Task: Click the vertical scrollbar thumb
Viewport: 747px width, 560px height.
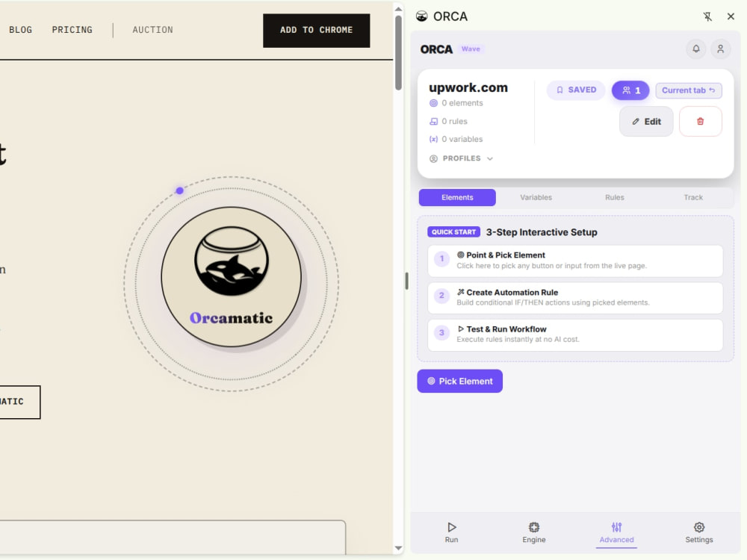Action: point(398,52)
